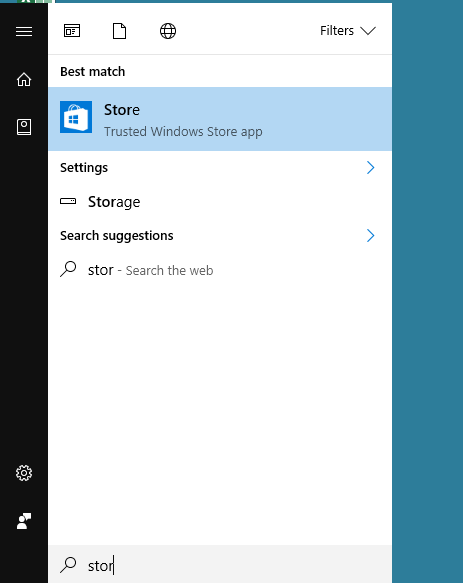Filter results by Documents icon

point(119,31)
